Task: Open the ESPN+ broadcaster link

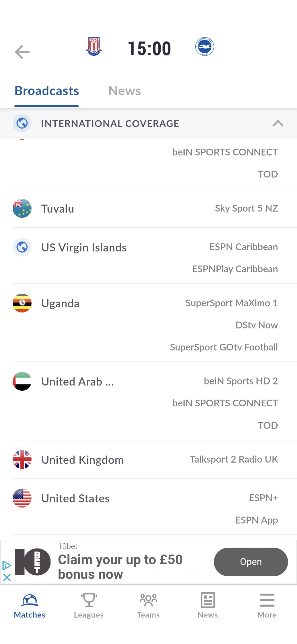Action: click(x=263, y=498)
